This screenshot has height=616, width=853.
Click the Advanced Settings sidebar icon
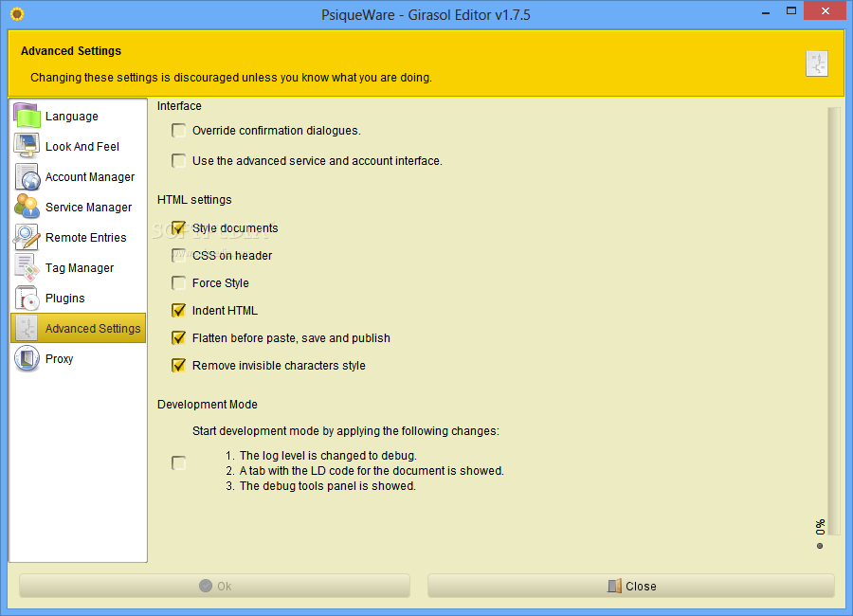tap(27, 328)
